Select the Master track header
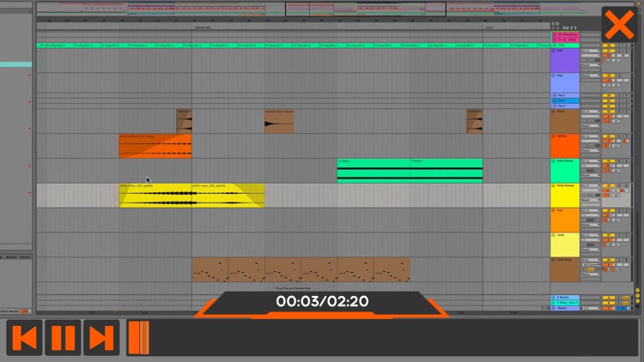 click(566, 308)
